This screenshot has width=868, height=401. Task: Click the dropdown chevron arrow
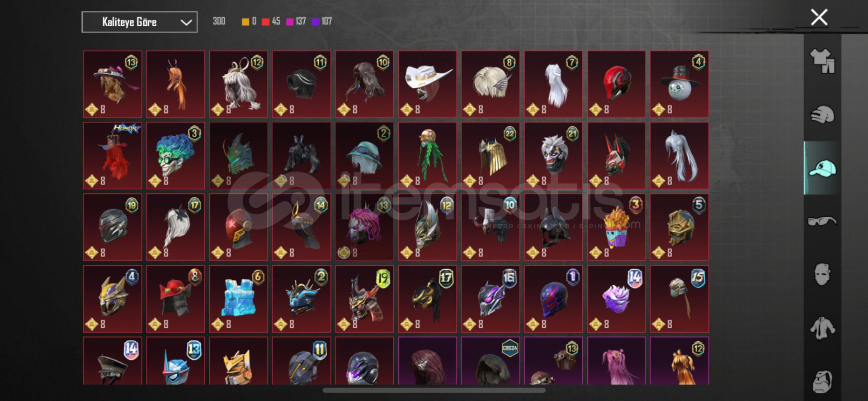186,22
